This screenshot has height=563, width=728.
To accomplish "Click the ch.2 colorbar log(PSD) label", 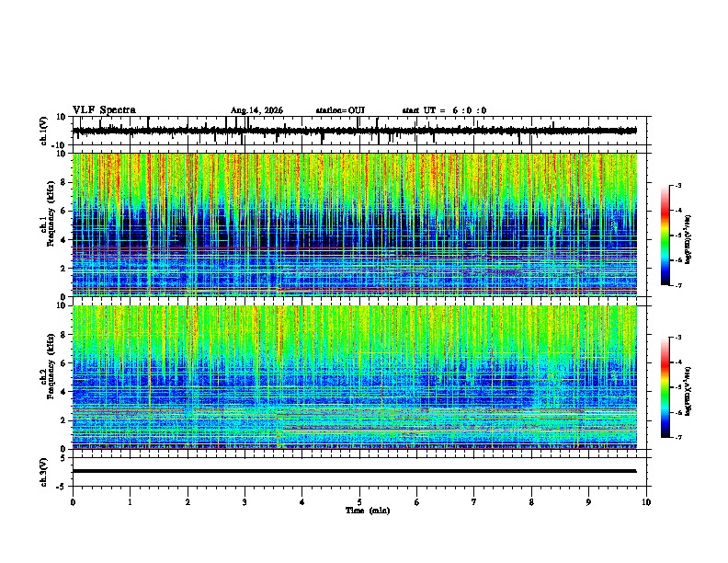I will point(688,391).
